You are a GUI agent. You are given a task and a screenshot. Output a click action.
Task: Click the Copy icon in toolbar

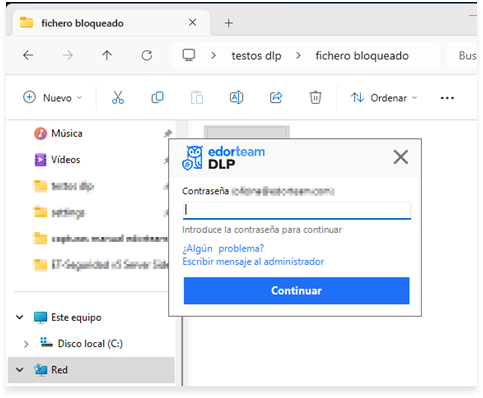pos(157,98)
